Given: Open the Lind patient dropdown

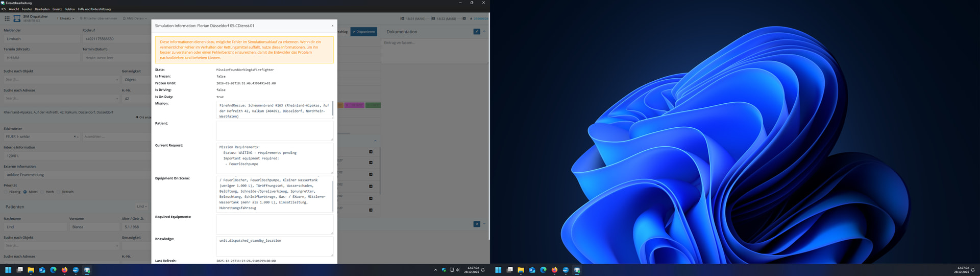Looking at the screenshot, I should (x=141, y=206).
